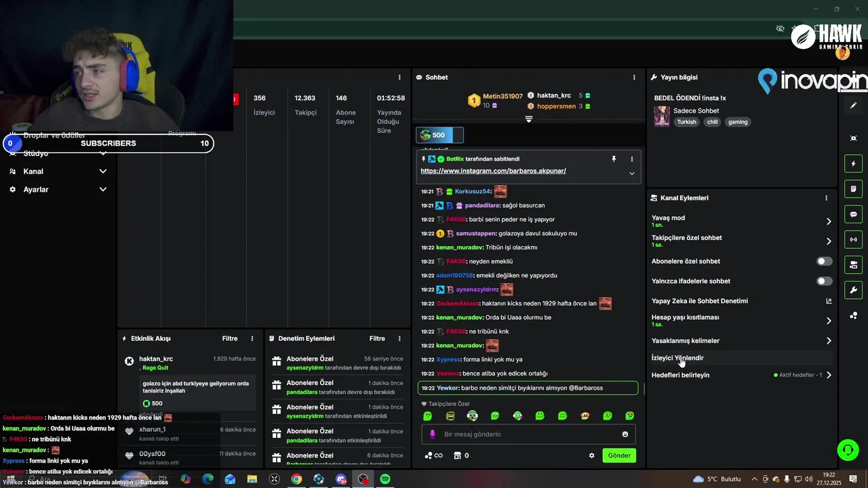Screen dimensions: 868x488
Task: Toggle Abonelere özel sohbet switch
Action: point(824,261)
